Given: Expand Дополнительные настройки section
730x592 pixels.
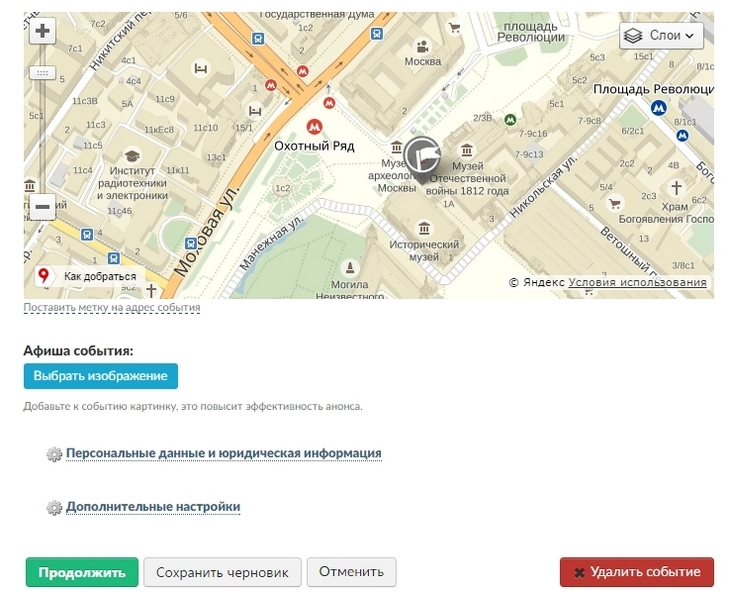Looking at the screenshot, I should tap(153, 506).
